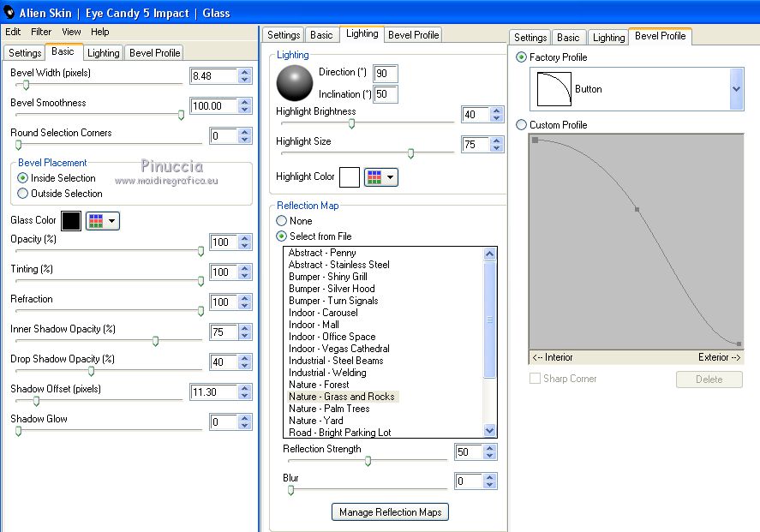Click the white Highlight Color swatch
The height and width of the screenshot is (532, 760).
(350, 177)
